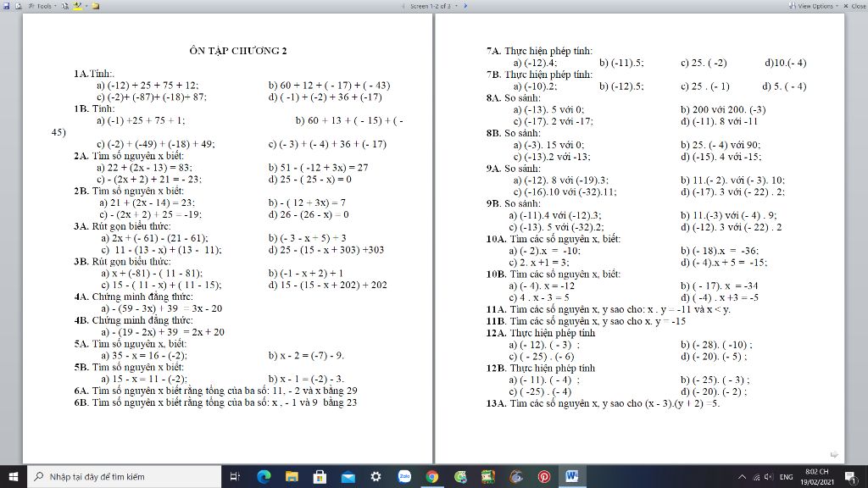
Task: Click the heading '4A. Chứng minh đẳng thức:'
Action: pos(133,297)
